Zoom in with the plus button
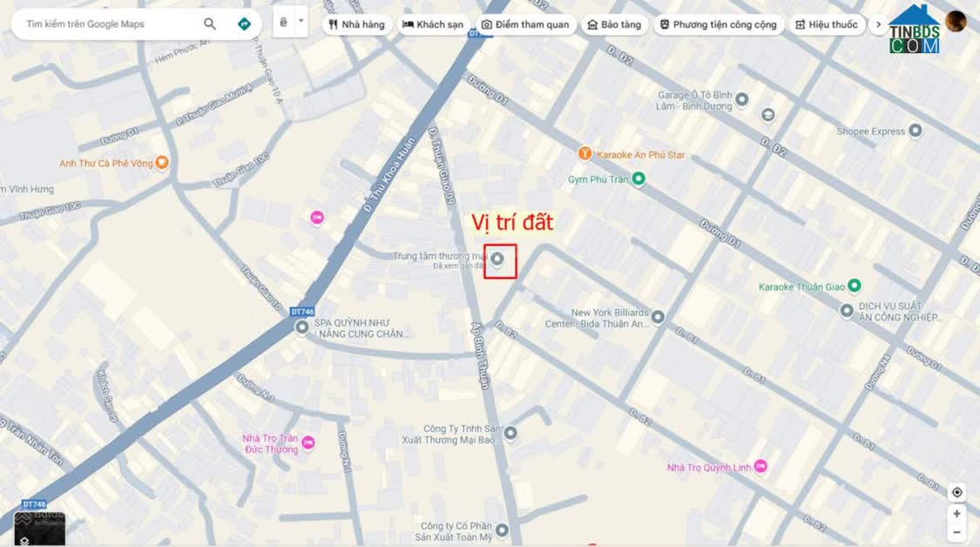The height and width of the screenshot is (547, 980). tap(956, 513)
